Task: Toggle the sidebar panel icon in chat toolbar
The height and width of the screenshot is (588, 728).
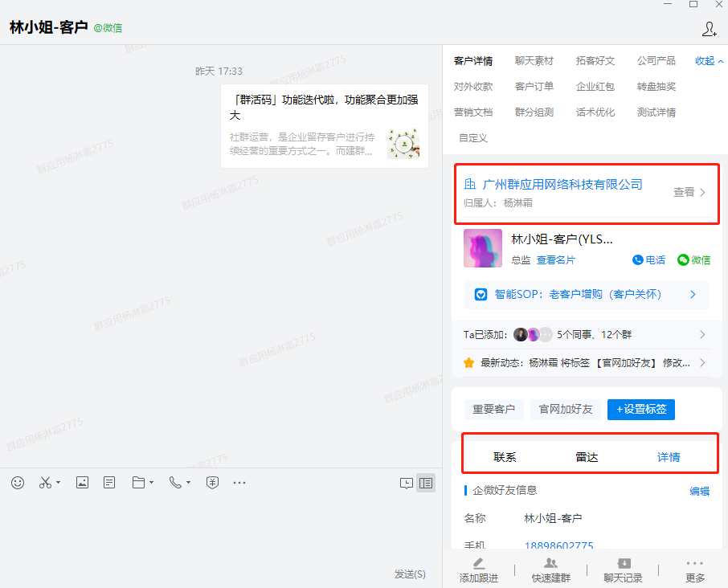Action: pos(426,483)
